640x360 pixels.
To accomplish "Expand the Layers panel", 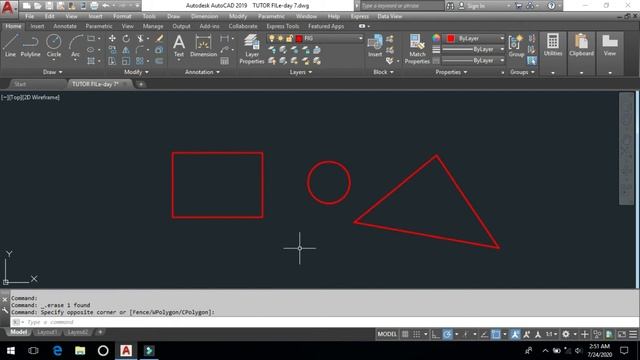I will (x=301, y=72).
